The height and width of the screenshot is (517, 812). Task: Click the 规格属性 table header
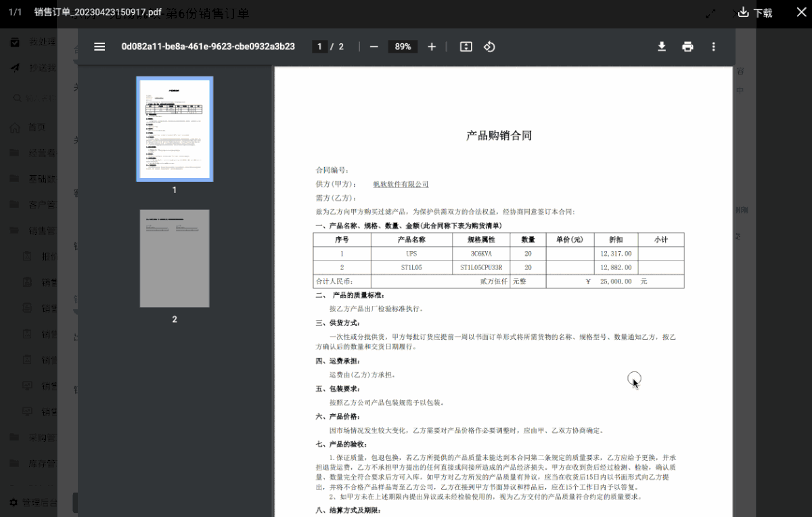tap(481, 240)
